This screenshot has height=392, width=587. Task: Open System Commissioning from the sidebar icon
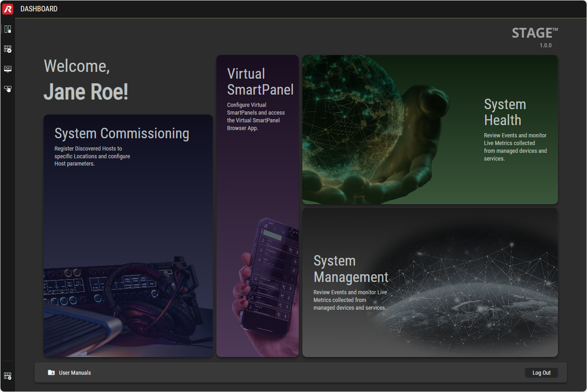pyautogui.click(x=8, y=49)
